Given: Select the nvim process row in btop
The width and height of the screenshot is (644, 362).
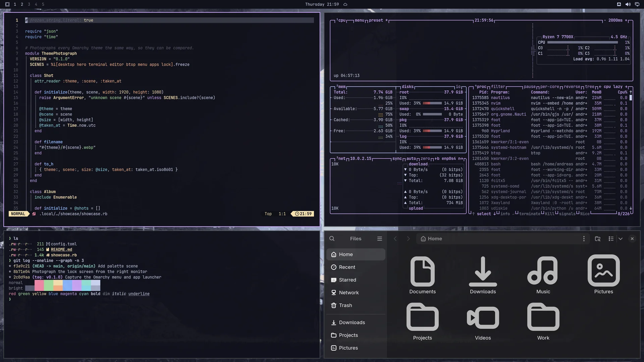Looking at the screenshot, I should (x=550, y=103).
